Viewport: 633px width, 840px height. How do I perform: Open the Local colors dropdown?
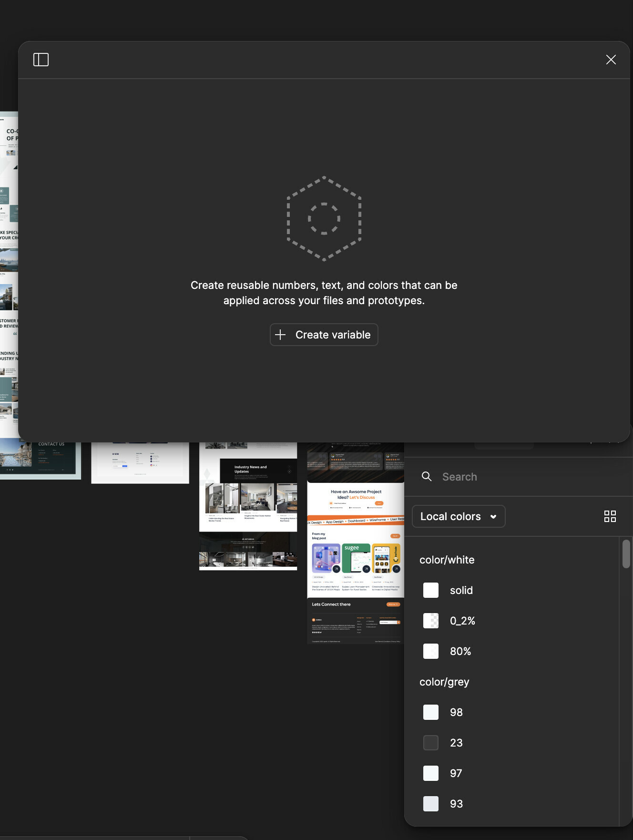[x=459, y=516]
